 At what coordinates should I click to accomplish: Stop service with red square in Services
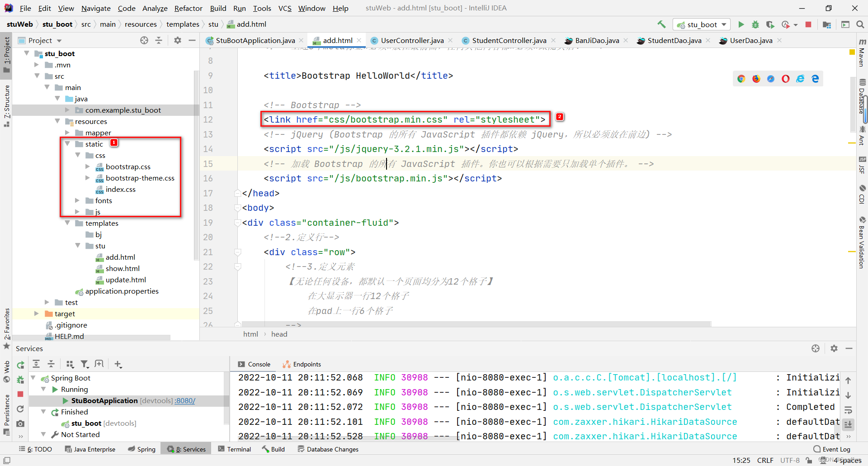(x=20, y=394)
